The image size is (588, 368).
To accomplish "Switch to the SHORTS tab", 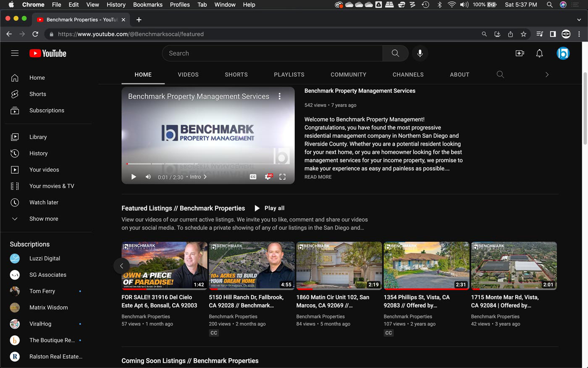I will point(236,74).
